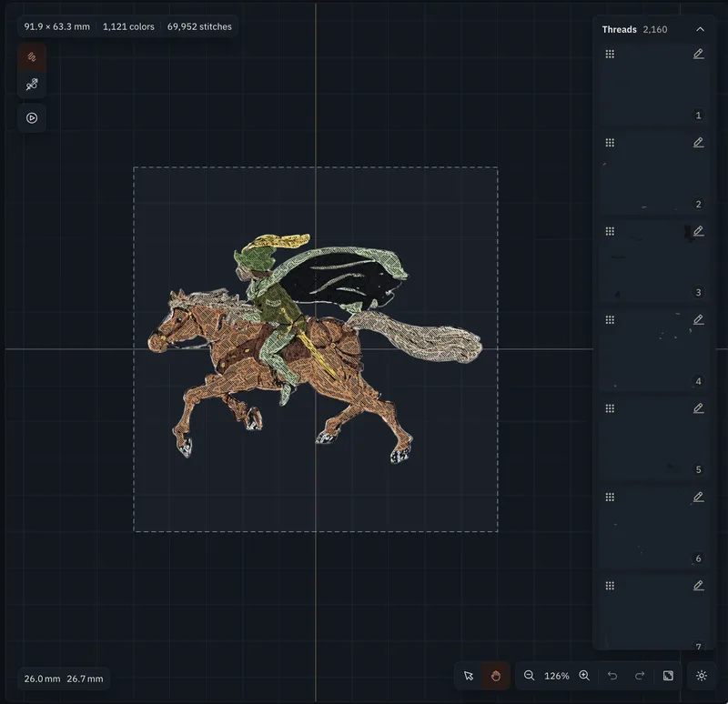Screen dimensions: 728x704
Task: Grab the drag handle of thread 6
Action: (x=610, y=497)
